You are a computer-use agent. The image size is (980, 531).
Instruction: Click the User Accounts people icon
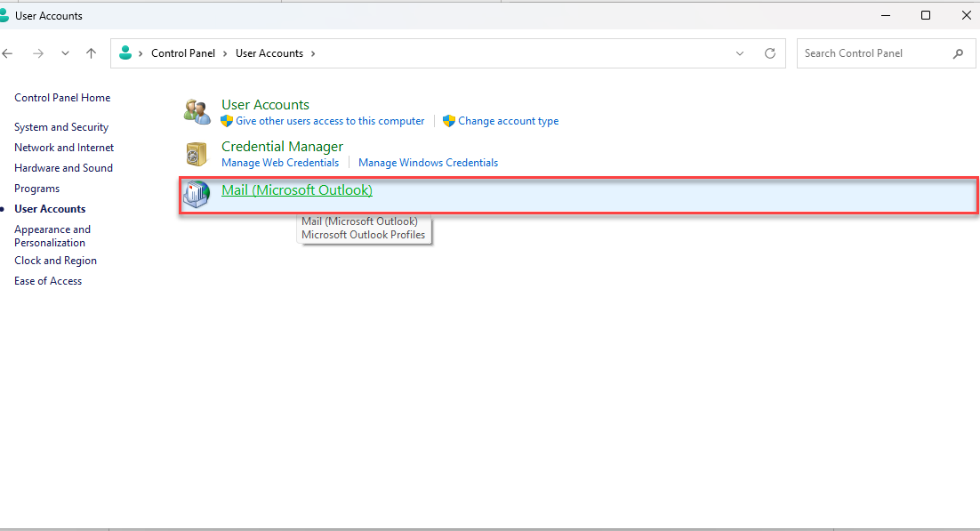tap(196, 112)
